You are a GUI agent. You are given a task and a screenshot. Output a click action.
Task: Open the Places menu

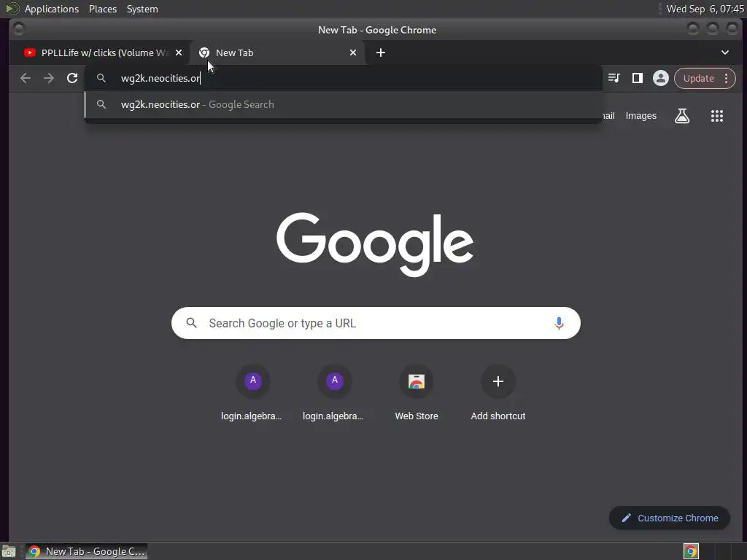point(103,9)
